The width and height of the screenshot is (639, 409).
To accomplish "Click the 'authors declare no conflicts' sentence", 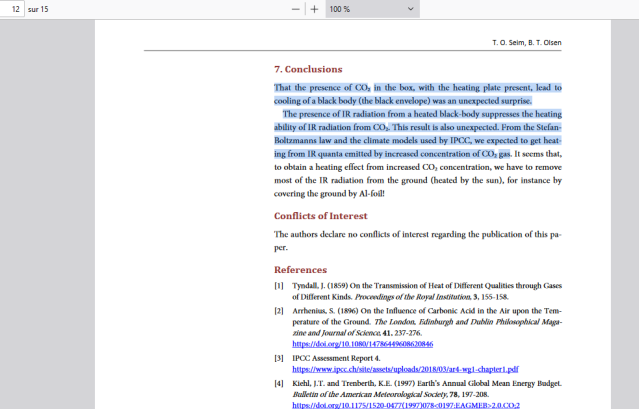I will click(x=400, y=234).
